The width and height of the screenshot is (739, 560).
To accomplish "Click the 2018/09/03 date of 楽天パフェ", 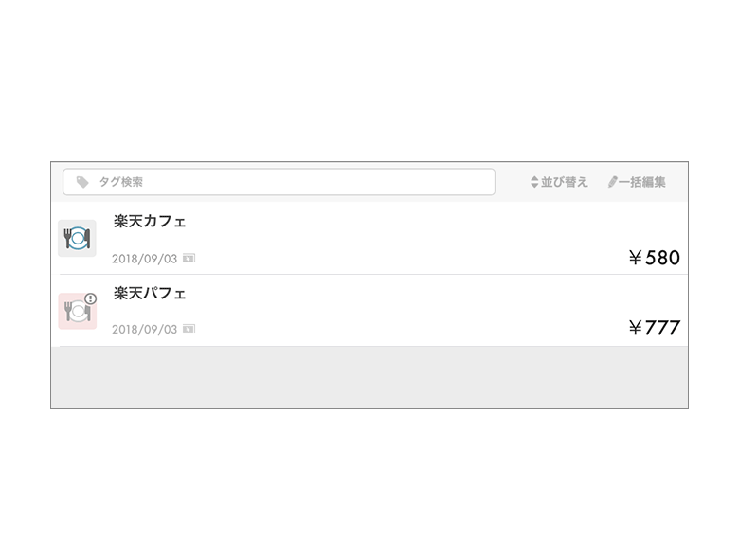I will point(144,330).
